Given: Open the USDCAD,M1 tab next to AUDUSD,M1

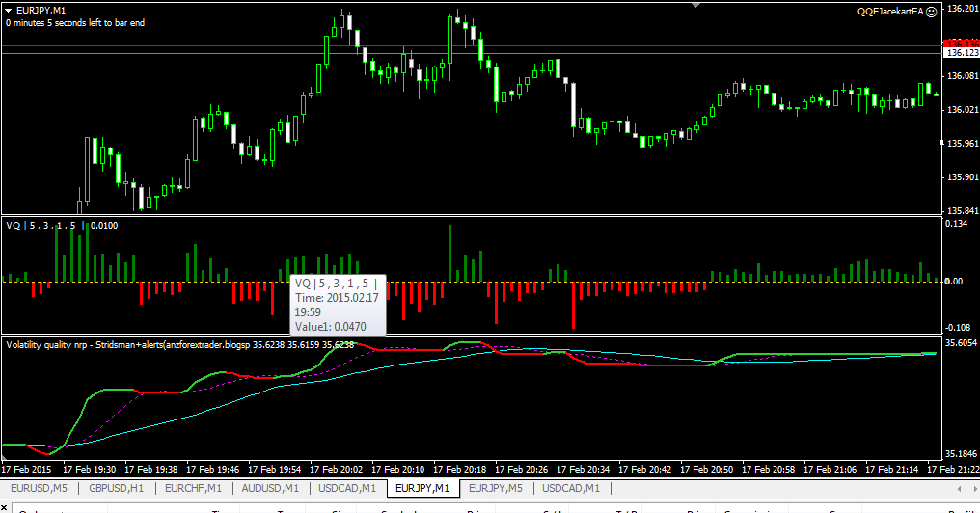Looking at the screenshot, I should click(347, 488).
